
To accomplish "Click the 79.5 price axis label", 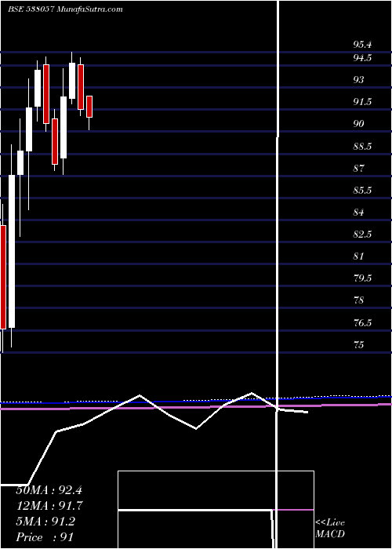I will (x=362, y=278).
